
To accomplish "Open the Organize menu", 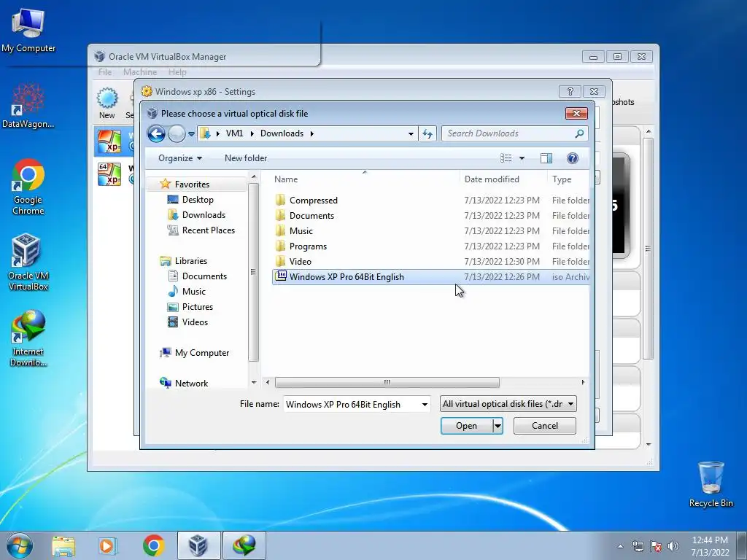I will point(180,158).
